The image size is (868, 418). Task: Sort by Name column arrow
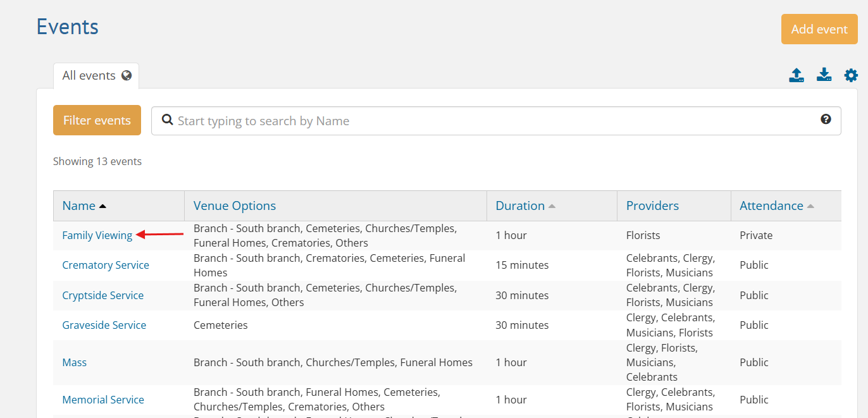pos(103,206)
